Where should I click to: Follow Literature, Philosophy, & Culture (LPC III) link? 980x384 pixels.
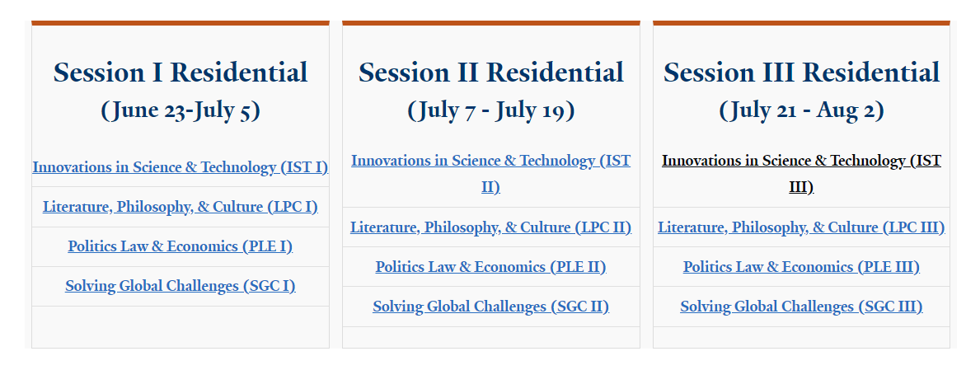(801, 227)
